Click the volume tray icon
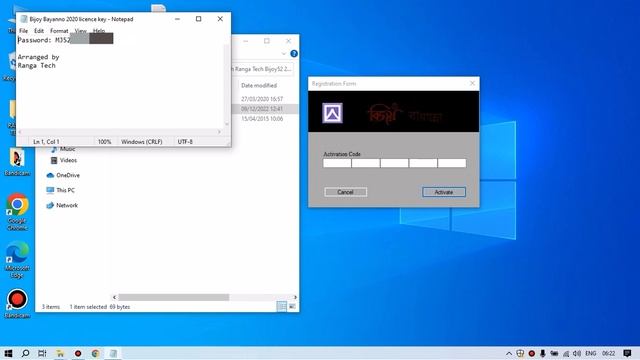 (577, 353)
